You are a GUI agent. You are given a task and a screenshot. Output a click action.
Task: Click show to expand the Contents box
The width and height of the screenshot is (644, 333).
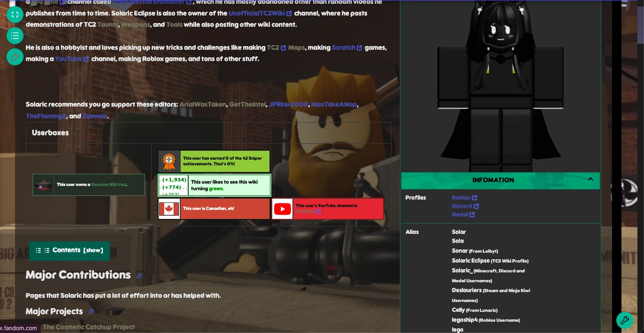[93, 250]
